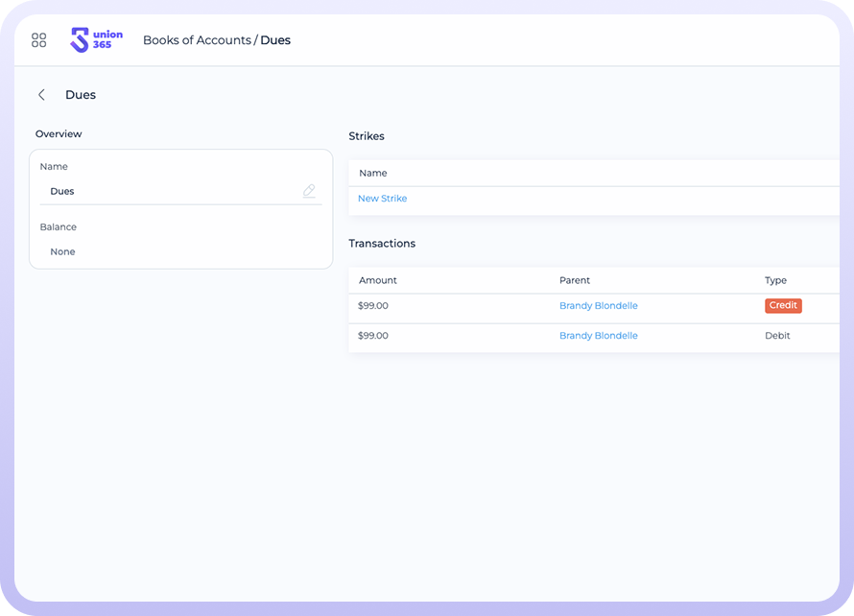Click the red Credit badge

tap(783, 306)
